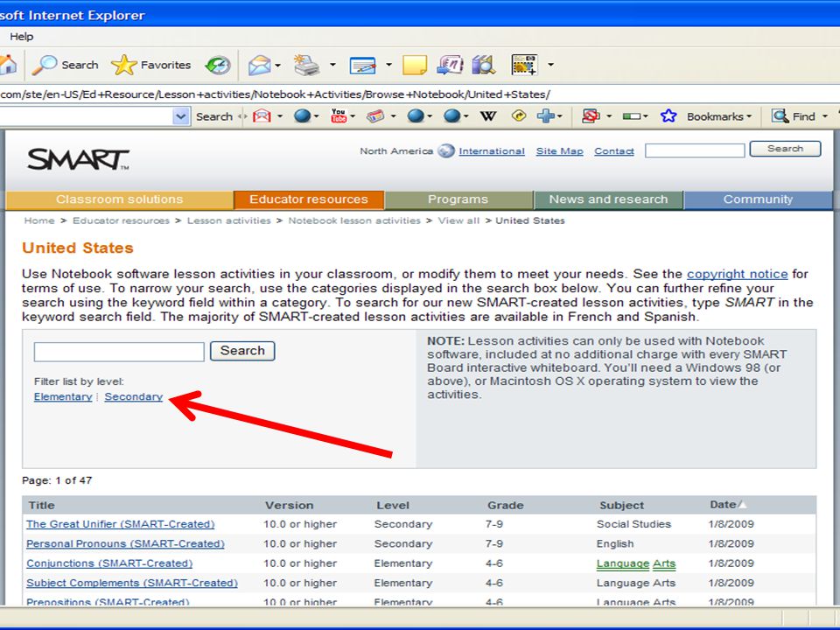Open Favorites via the star icon
This screenshot has width=840, height=630.
pos(123,65)
